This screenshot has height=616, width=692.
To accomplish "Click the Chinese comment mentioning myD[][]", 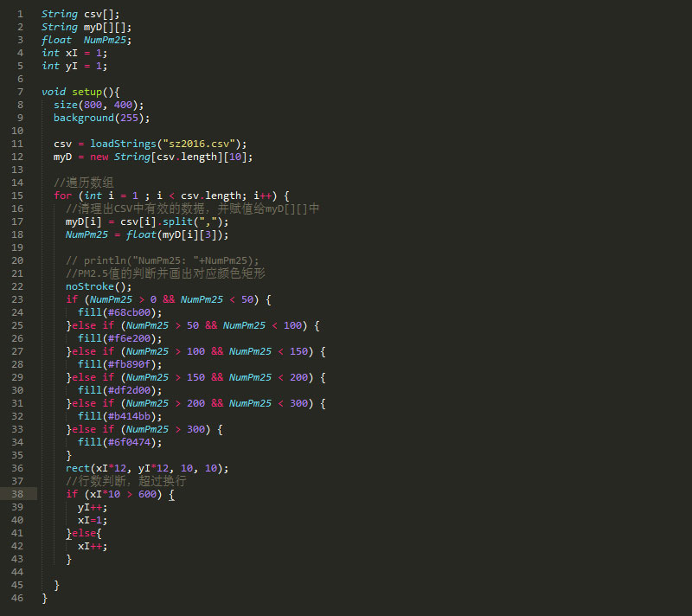I will pyautogui.click(x=192, y=209).
